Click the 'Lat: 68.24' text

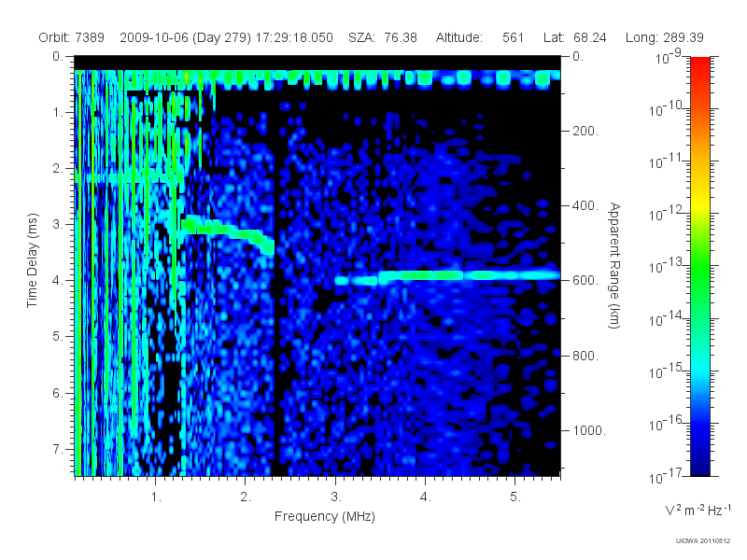pyautogui.click(x=575, y=37)
